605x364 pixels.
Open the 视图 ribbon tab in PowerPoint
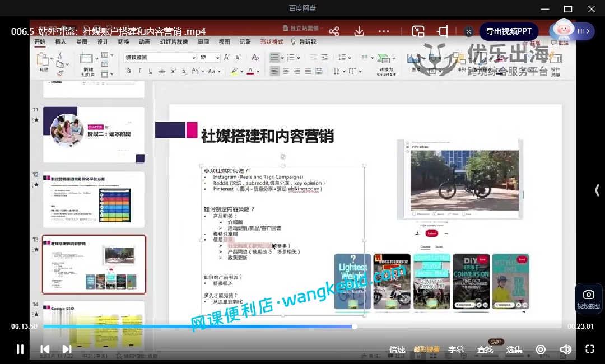coord(224,41)
